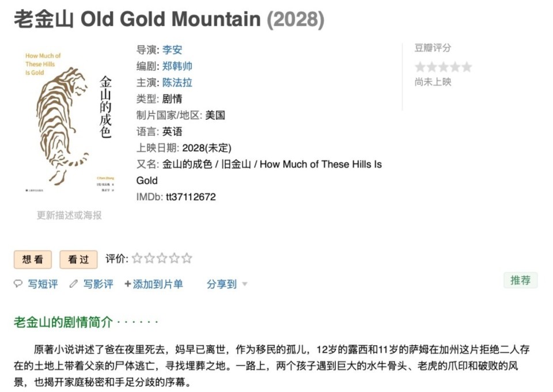Open actor 陈法拉's page
Viewport: 553px width, 392px height.
pos(177,82)
